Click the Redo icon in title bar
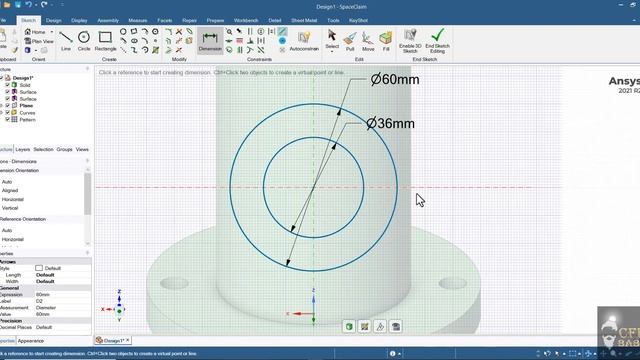This screenshot has height=360, width=640. 44,4
